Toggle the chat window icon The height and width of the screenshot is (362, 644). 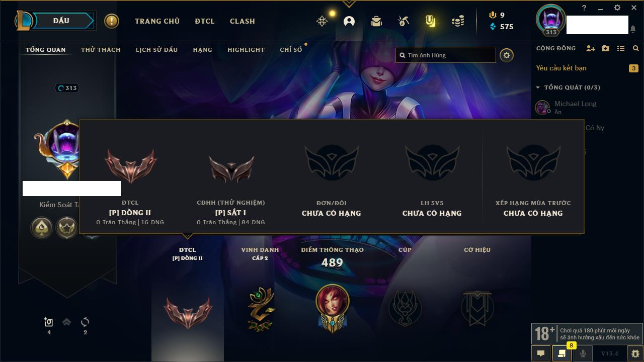click(541, 353)
